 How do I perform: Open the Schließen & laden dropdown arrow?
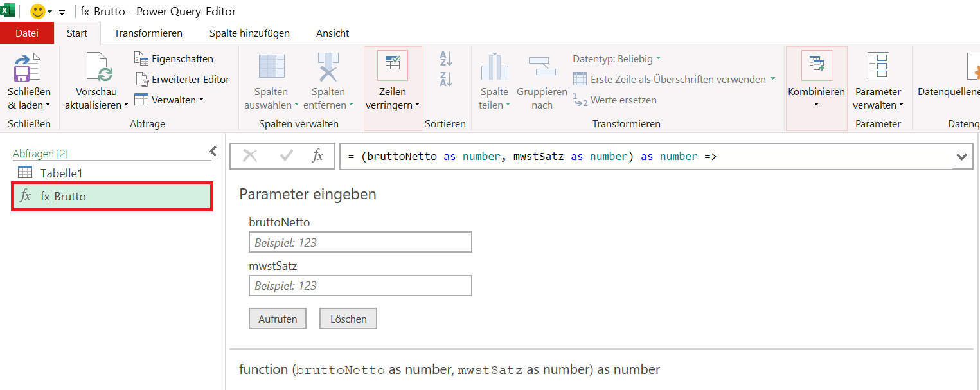(x=48, y=105)
